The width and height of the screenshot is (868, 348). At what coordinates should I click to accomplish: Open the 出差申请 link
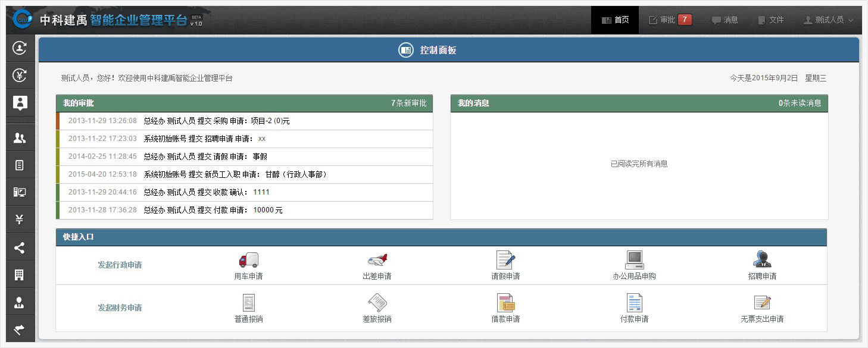[x=377, y=277]
